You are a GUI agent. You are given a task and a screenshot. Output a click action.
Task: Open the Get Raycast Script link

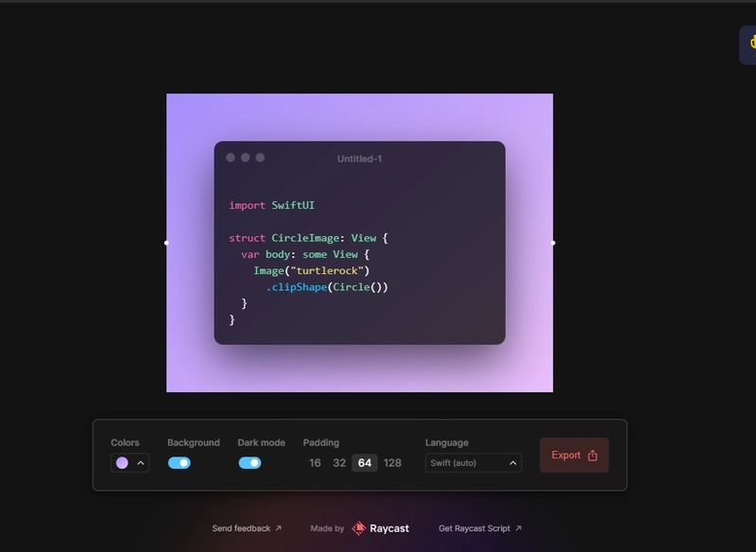click(x=480, y=528)
